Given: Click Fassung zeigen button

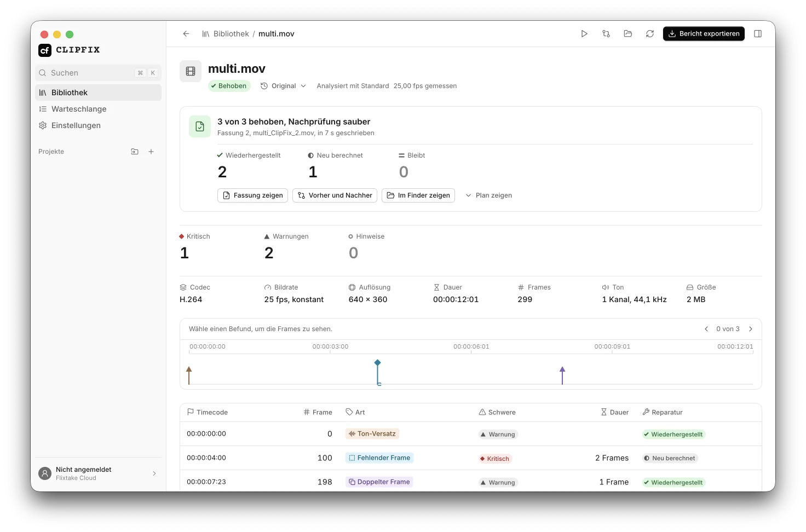Looking at the screenshot, I should [x=252, y=195].
